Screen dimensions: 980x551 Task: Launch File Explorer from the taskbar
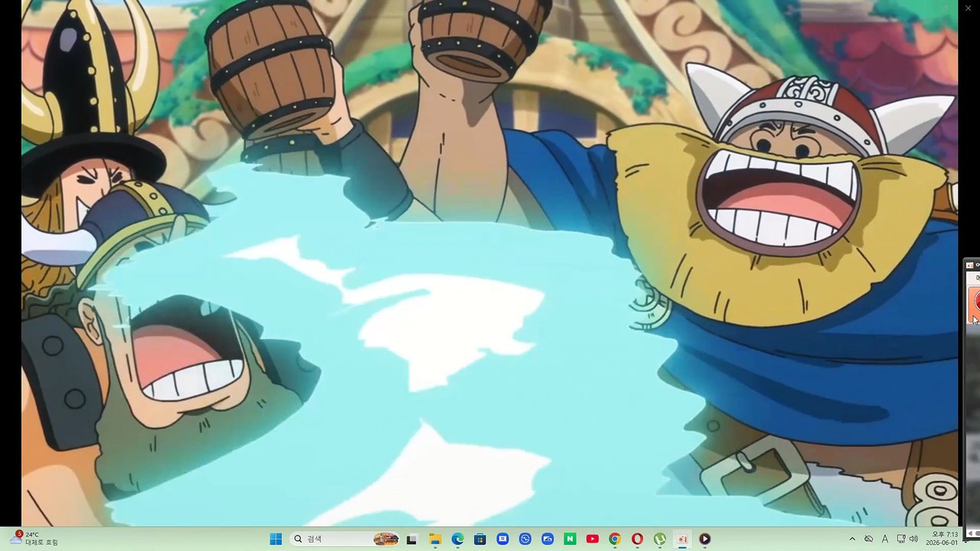pos(435,540)
